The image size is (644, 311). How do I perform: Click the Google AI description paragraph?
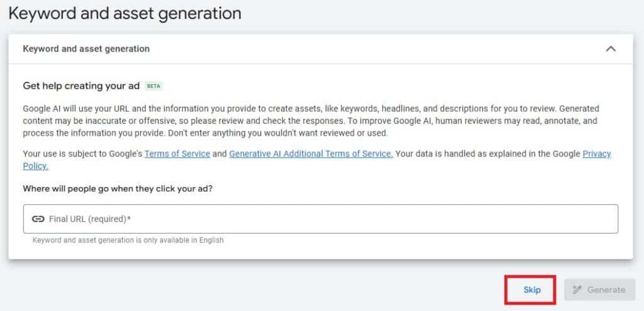pos(311,121)
